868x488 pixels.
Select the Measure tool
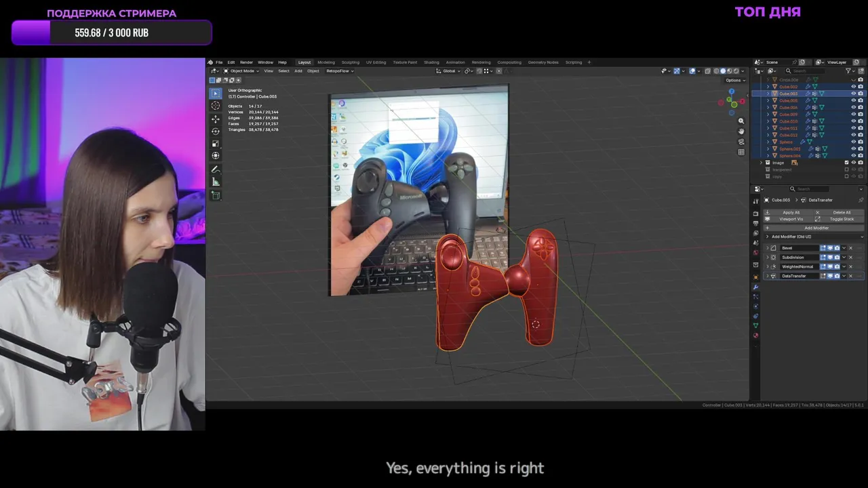point(216,182)
